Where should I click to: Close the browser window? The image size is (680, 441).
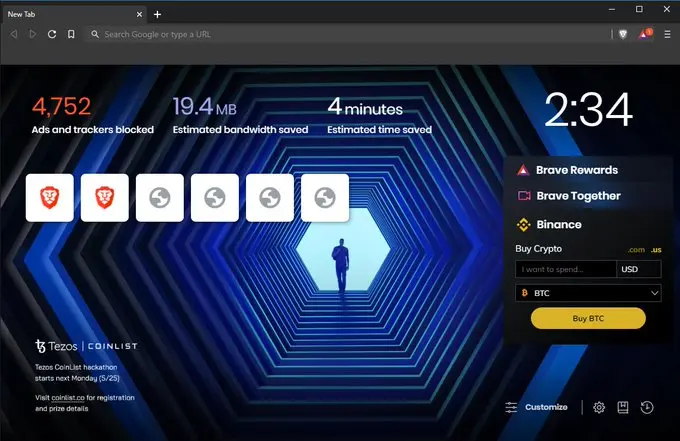(x=667, y=9)
